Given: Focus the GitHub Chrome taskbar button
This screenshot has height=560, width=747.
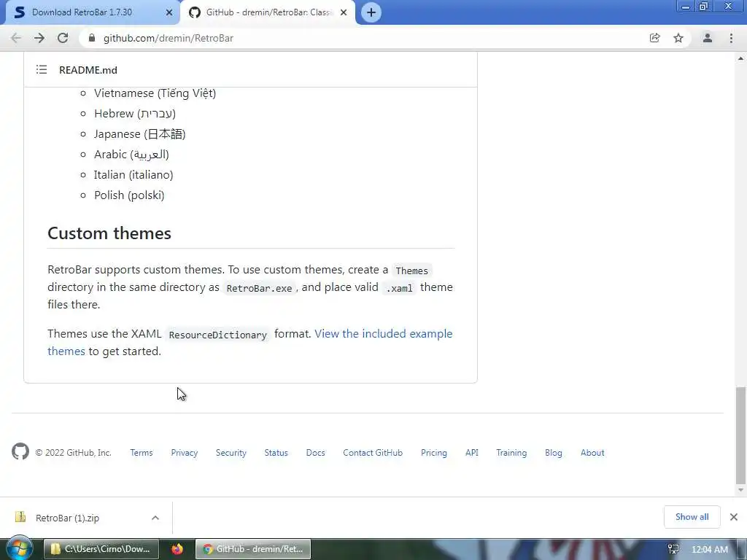Looking at the screenshot, I should click(253, 549).
